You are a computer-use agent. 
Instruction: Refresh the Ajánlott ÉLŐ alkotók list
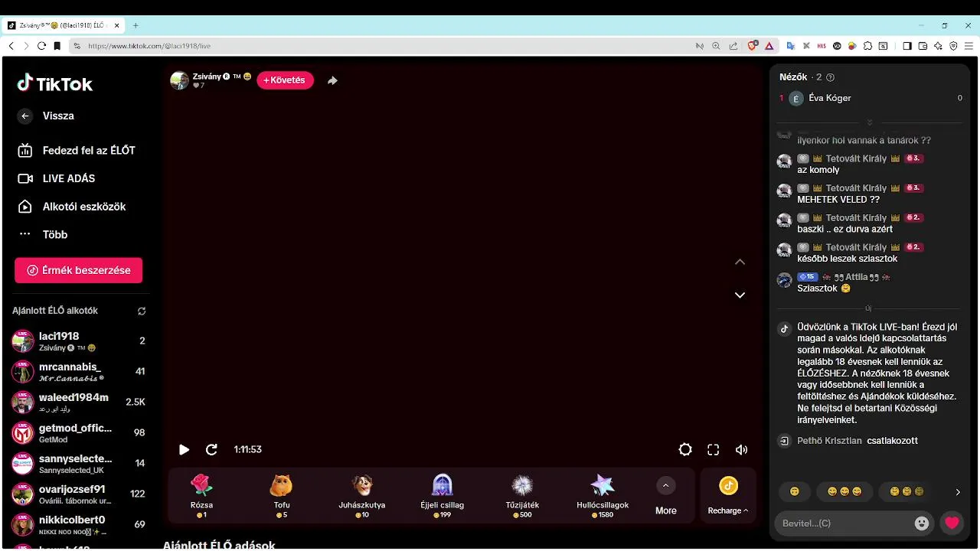tap(142, 311)
